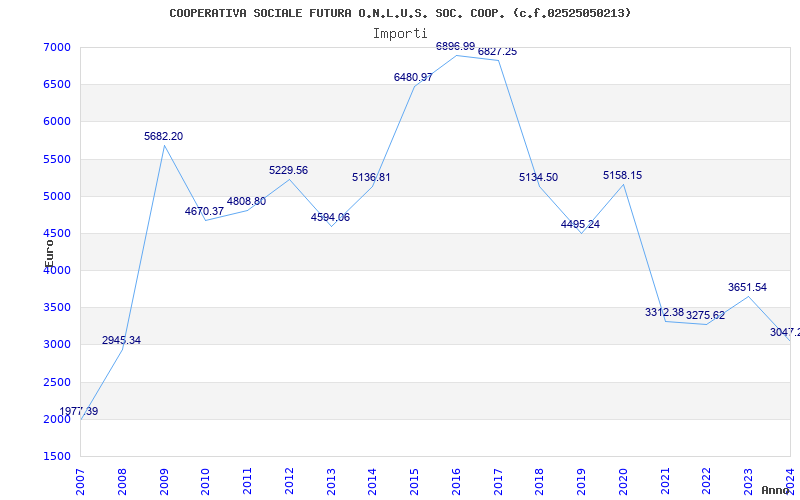This screenshot has height=500, width=800.
Task: Click the x-axis year 2018
Action: tap(540, 481)
